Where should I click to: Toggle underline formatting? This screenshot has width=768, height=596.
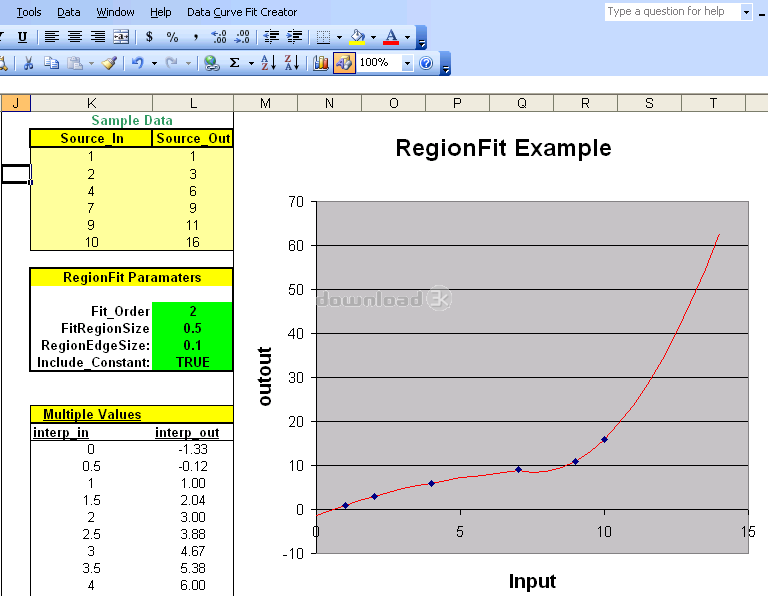pyautogui.click(x=22, y=37)
